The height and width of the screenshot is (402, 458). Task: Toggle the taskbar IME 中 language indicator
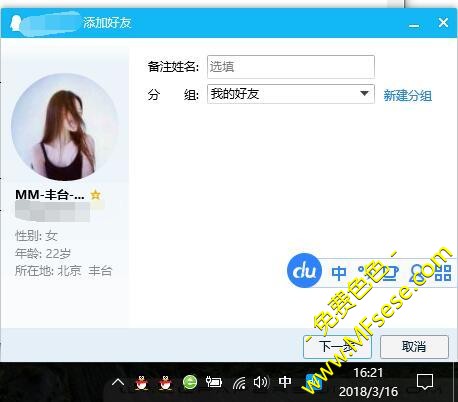tap(285, 382)
